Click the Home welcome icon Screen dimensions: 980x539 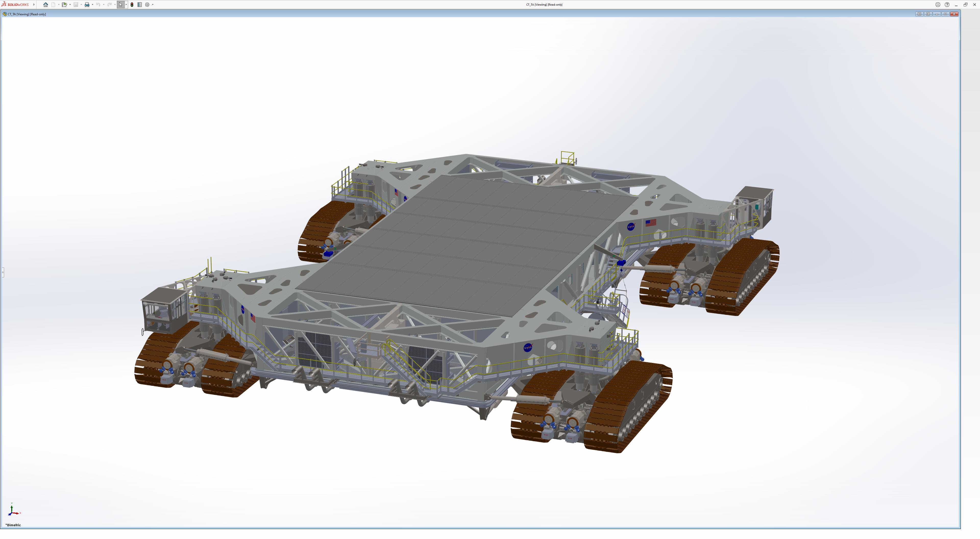point(46,5)
